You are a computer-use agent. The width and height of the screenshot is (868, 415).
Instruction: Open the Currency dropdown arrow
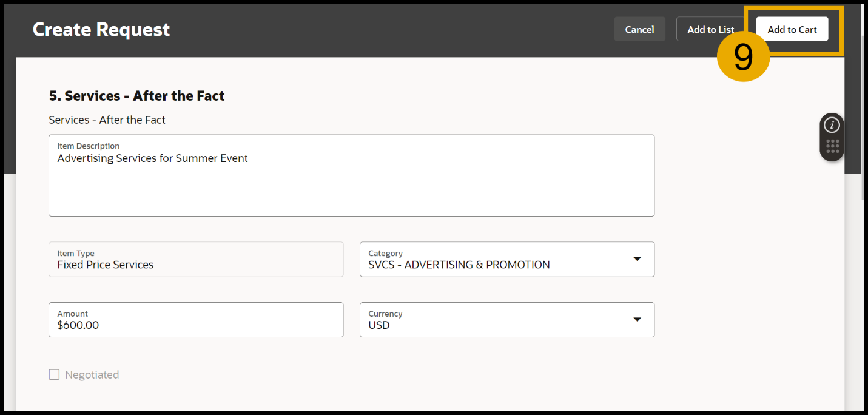coord(637,320)
